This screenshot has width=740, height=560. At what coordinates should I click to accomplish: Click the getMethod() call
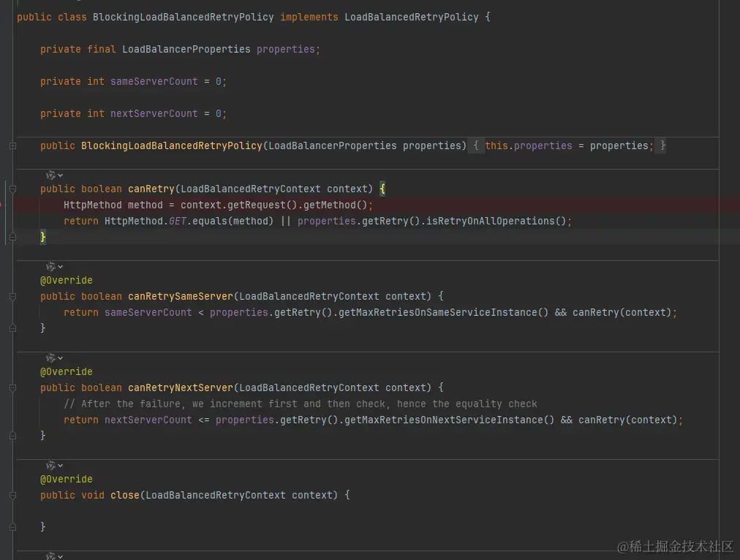pos(336,205)
